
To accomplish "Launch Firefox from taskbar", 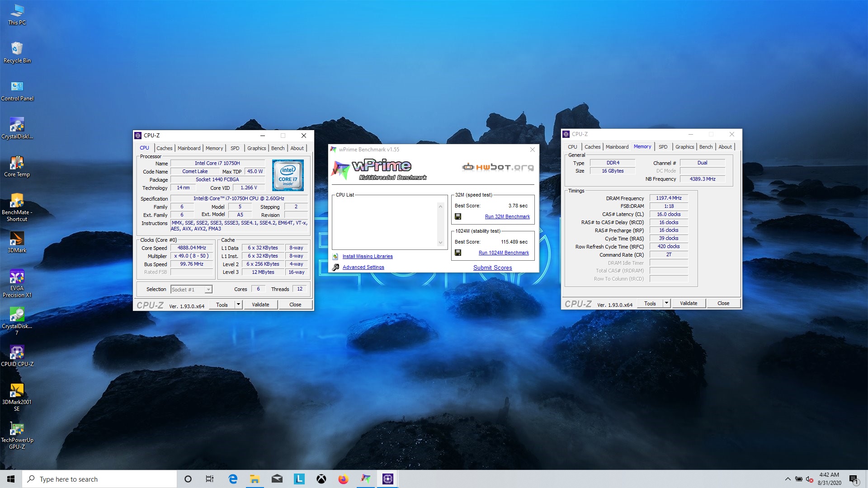I will coord(344,479).
